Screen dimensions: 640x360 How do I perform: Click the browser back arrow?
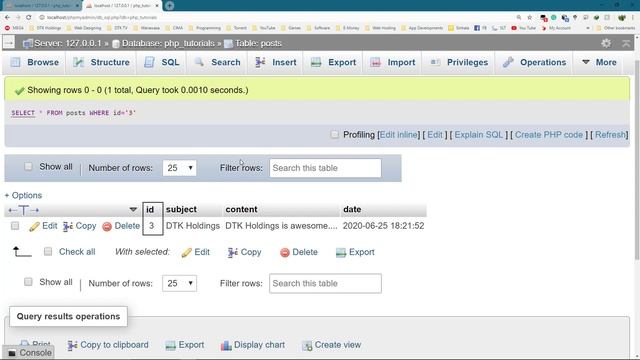(7, 18)
